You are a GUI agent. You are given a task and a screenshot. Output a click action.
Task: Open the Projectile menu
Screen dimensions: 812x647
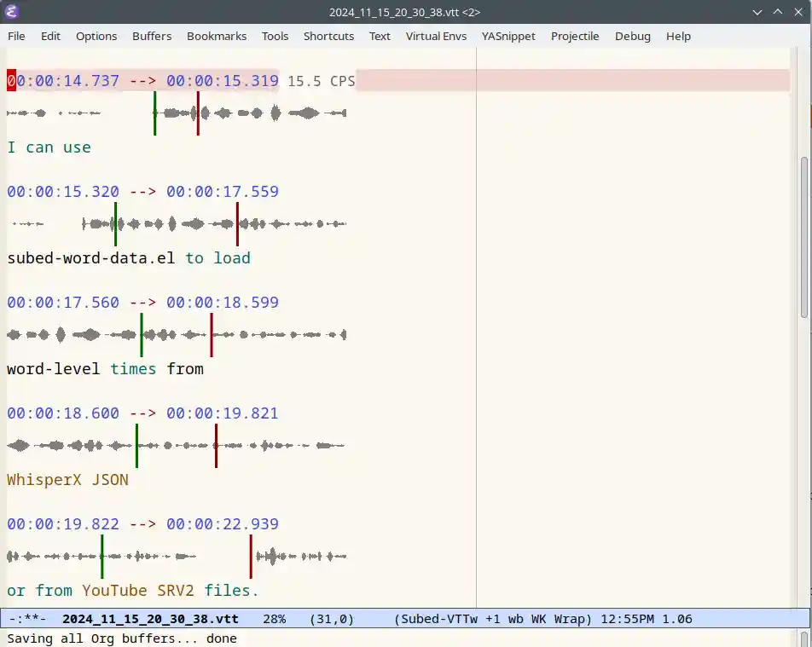575,36
